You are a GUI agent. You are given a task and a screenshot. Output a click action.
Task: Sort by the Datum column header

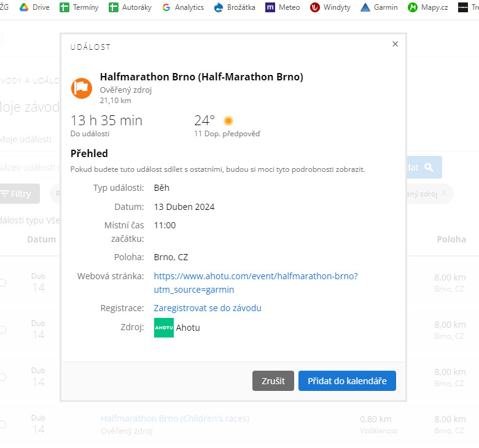point(41,239)
